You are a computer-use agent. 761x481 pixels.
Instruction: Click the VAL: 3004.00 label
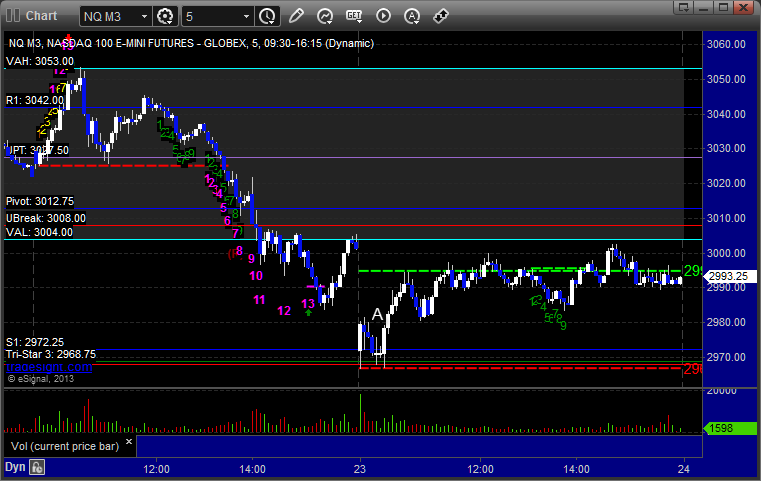pyautogui.click(x=39, y=232)
